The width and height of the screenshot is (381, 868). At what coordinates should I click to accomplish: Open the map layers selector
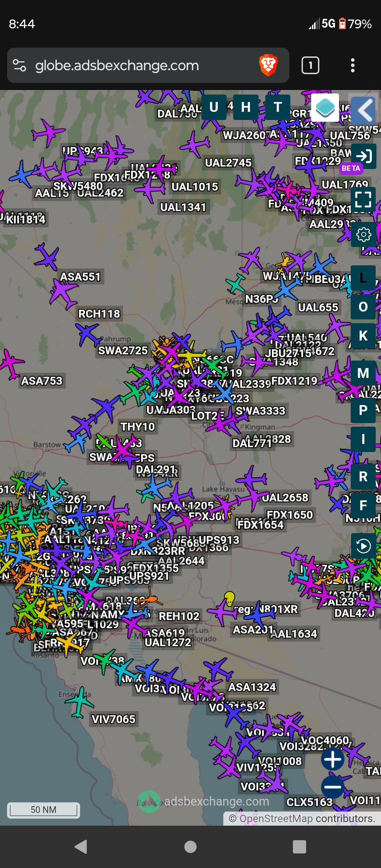click(x=325, y=107)
